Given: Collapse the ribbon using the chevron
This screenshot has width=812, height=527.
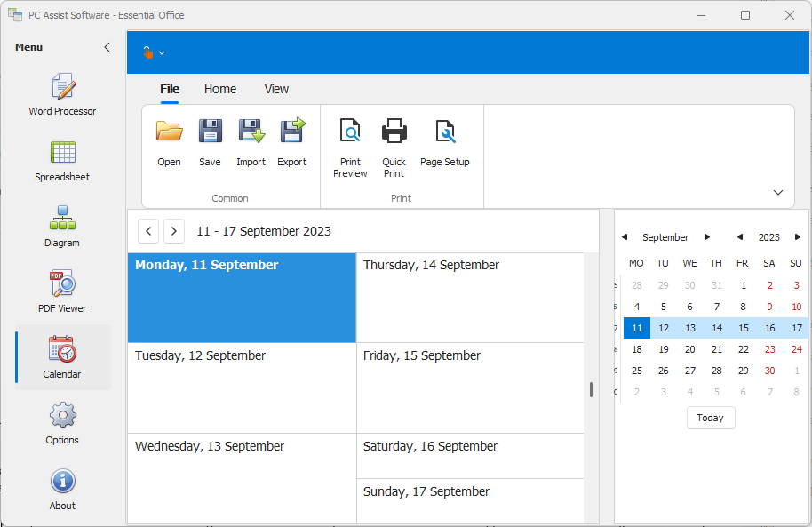Looking at the screenshot, I should click(x=778, y=192).
